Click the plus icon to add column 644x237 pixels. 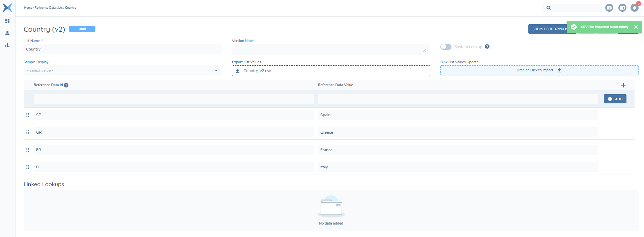pos(623,85)
